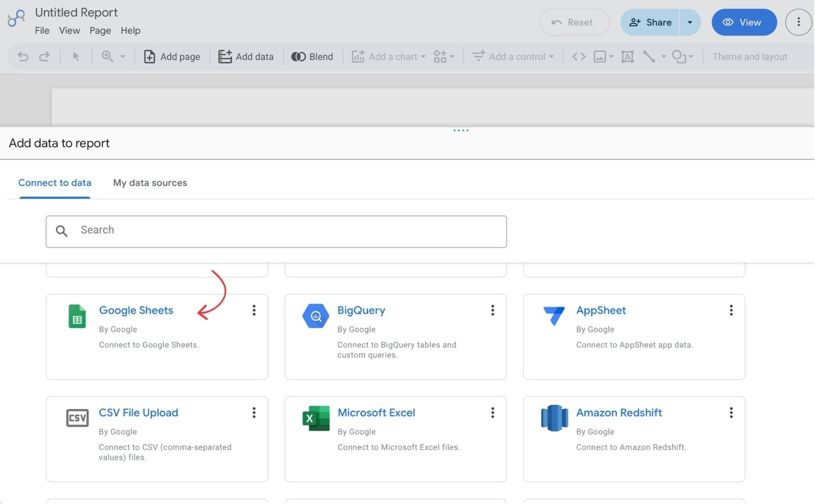
Task: Select the Google Sheets connector title
Action: coord(136,310)
